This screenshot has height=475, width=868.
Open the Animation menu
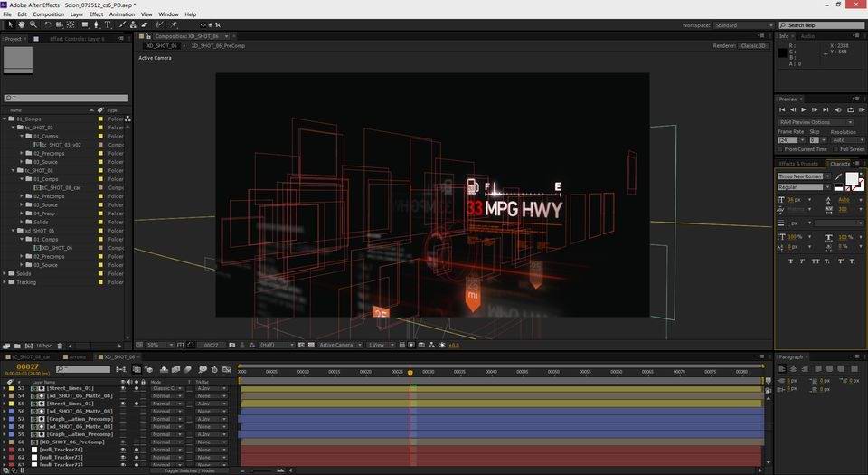122,14
